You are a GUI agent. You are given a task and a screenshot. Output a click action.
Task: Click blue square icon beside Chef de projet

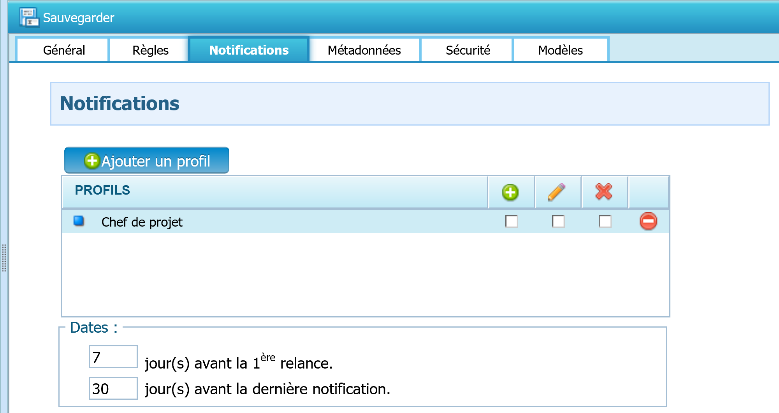click(80, 222)
